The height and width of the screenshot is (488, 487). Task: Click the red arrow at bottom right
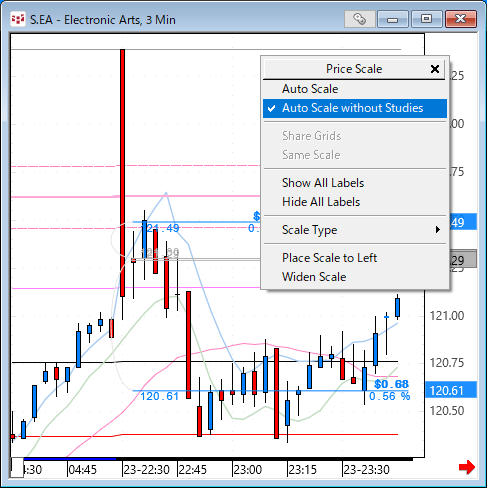coord(467,467)
